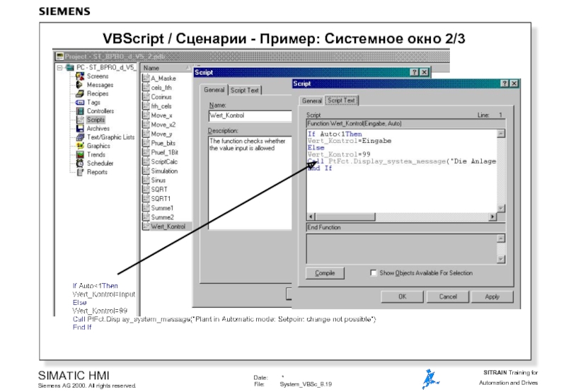Click script icon next to Summe1
566x392 pixels.
(146, 208)
